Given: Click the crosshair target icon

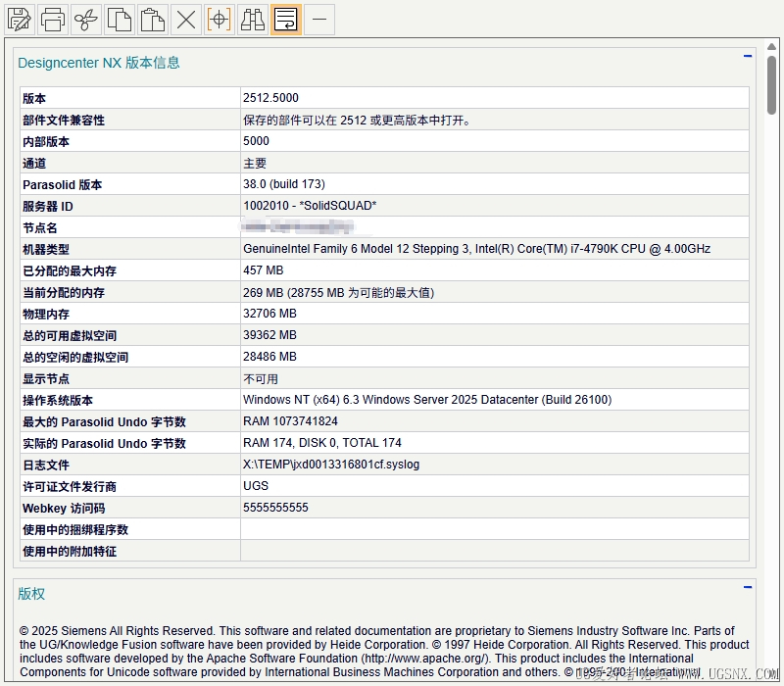Looking at the screenshot, I should [x=220, y=19].
